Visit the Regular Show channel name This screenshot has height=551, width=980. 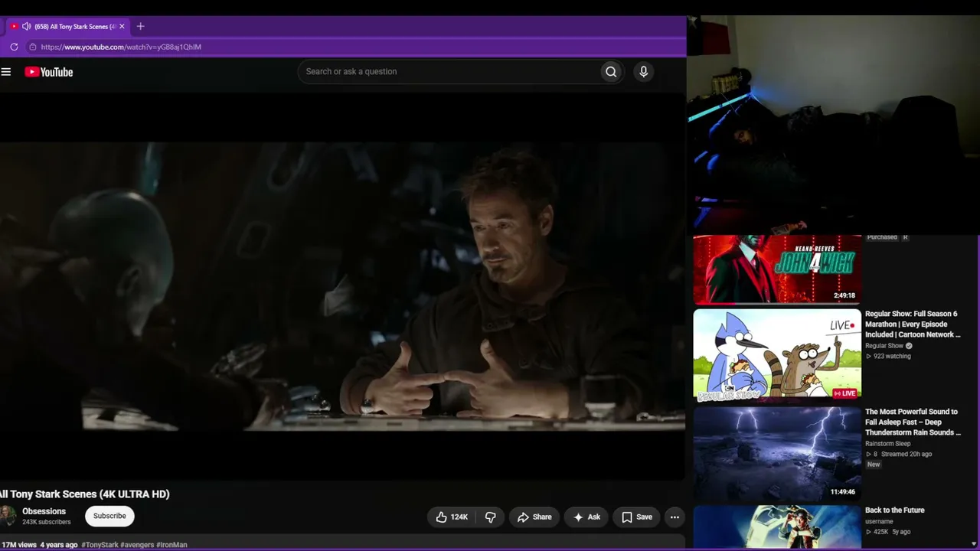click(884, 346)
